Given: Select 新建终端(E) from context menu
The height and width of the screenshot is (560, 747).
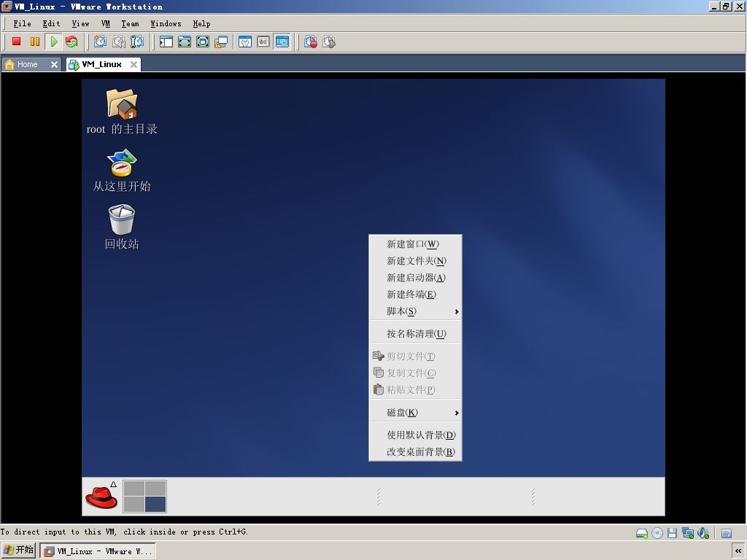Looking at the screenshot, I should tap(415, 295).
